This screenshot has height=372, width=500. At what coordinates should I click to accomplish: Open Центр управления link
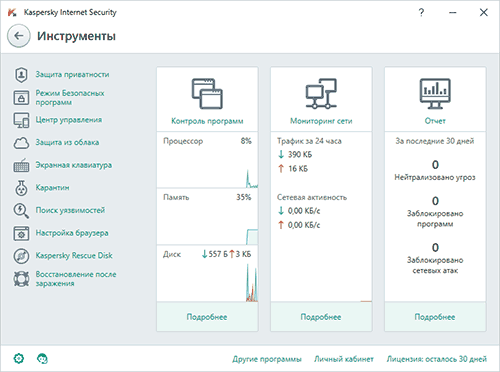pyautogui.click(x=69, y=120)
